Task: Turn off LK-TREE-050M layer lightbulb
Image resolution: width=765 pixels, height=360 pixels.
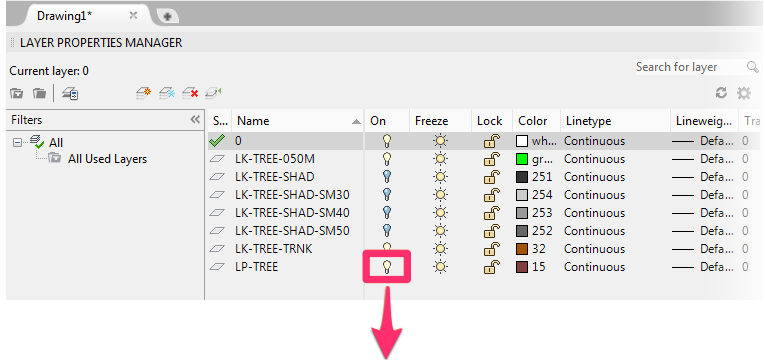Action: pyautogui.click(x=387, y=159)
